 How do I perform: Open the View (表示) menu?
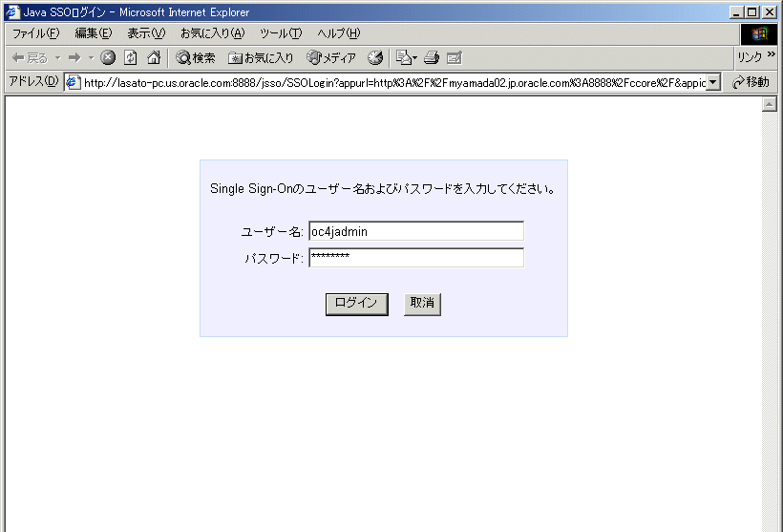tap(146, 33)
